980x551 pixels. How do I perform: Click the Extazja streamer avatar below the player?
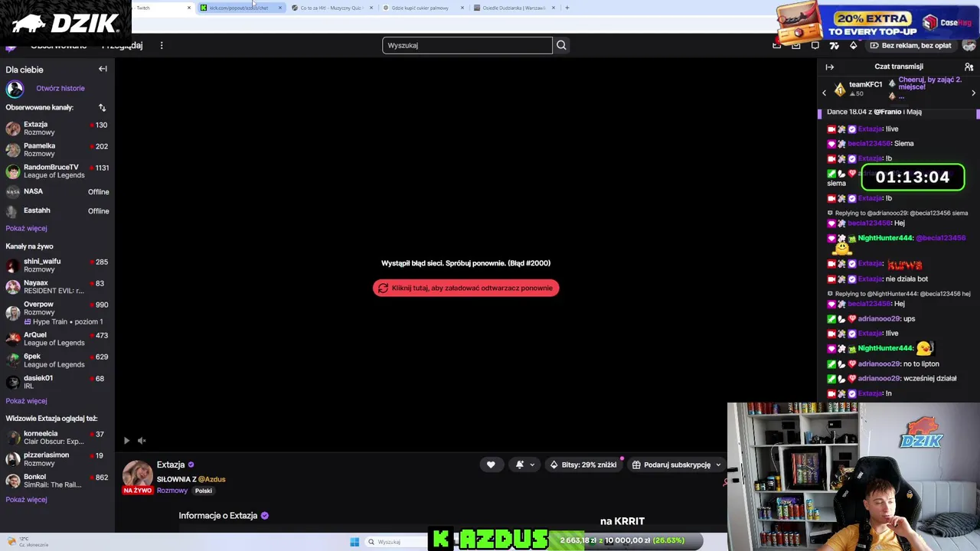pos(138,475)
